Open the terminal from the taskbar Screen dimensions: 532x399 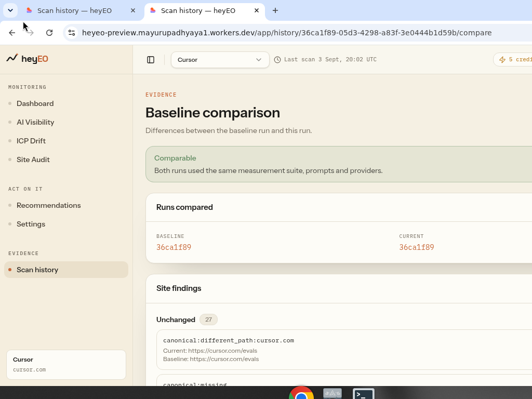tap(363, 394)
